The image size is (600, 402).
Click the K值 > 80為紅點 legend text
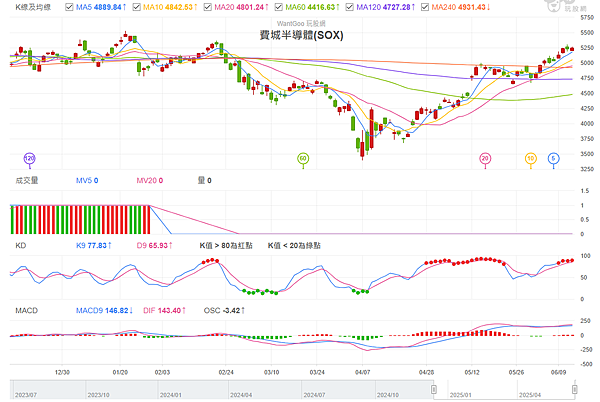tap(226, 245)
